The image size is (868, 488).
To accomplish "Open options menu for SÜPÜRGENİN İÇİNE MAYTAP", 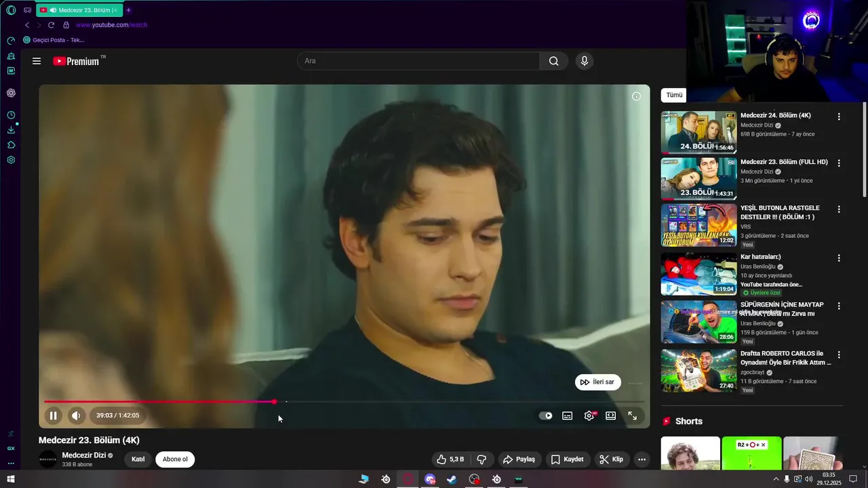I will click(839, 306).
